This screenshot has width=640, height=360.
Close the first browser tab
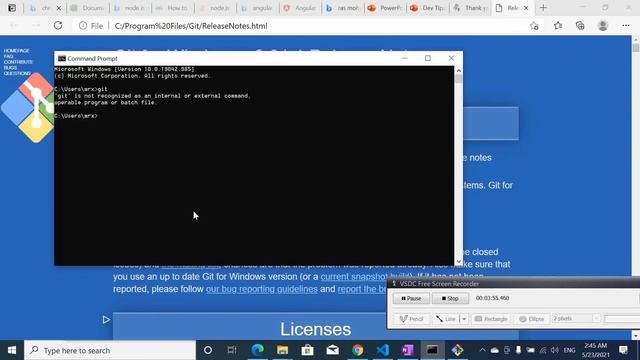[59, 8]
